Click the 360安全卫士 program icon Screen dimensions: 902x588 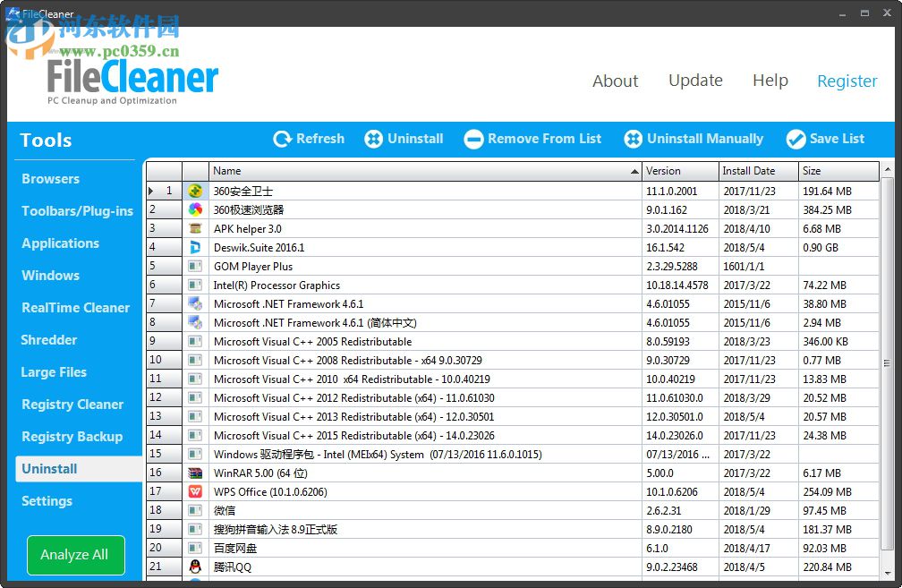pos(197,191)
